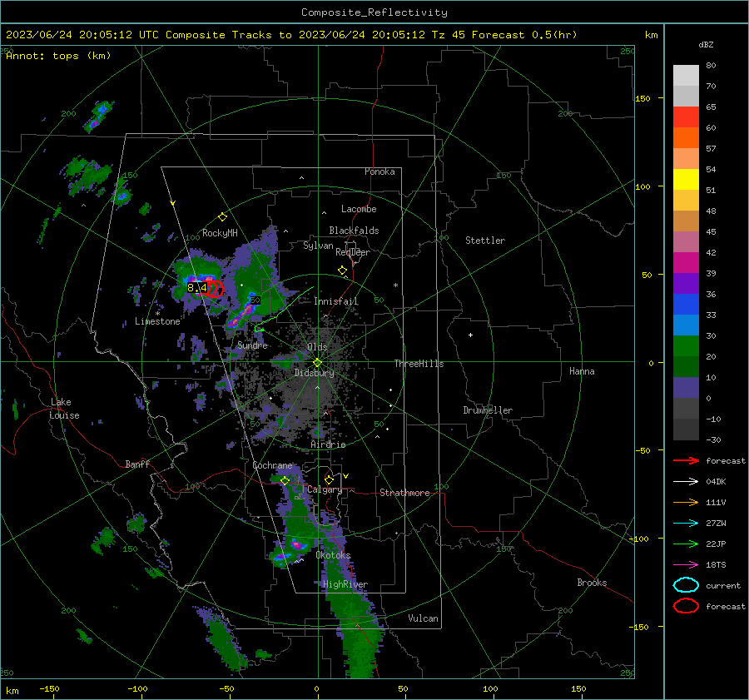Screen dimensions: 749x700
Task: Click the Strathmore label
Action: click(404, 493)
